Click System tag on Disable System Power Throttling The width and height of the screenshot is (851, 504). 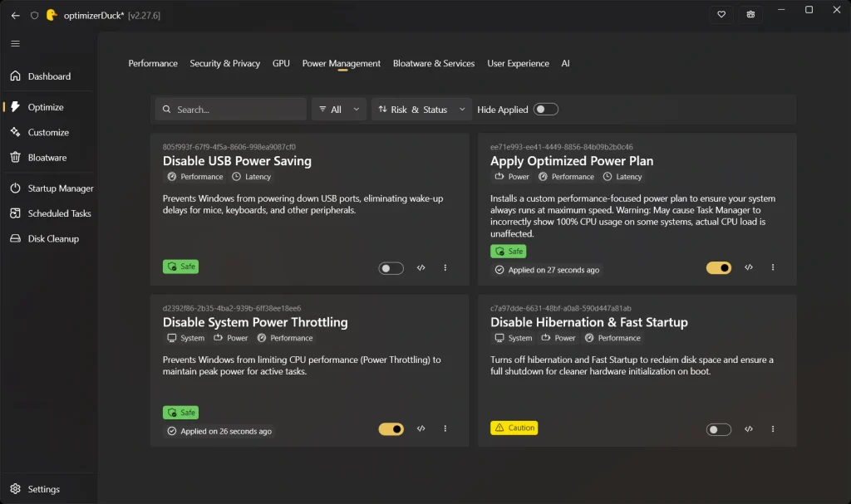pyautogui.click(x=185, y=337)
